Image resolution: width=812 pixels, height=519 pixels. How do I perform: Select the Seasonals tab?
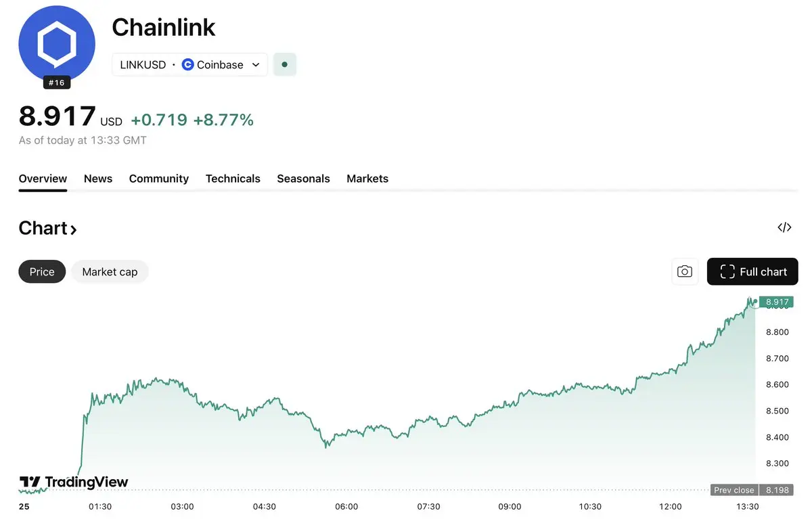pos(303,179)
